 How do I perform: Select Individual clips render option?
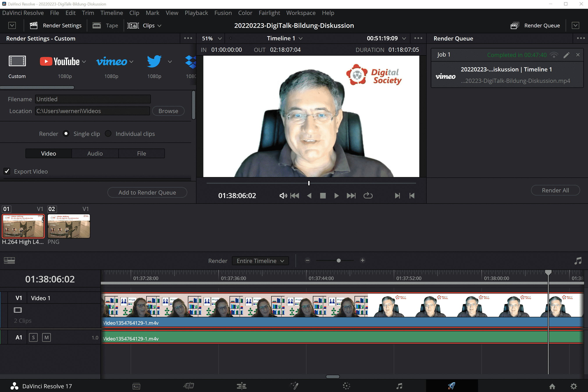pos(108,134)
